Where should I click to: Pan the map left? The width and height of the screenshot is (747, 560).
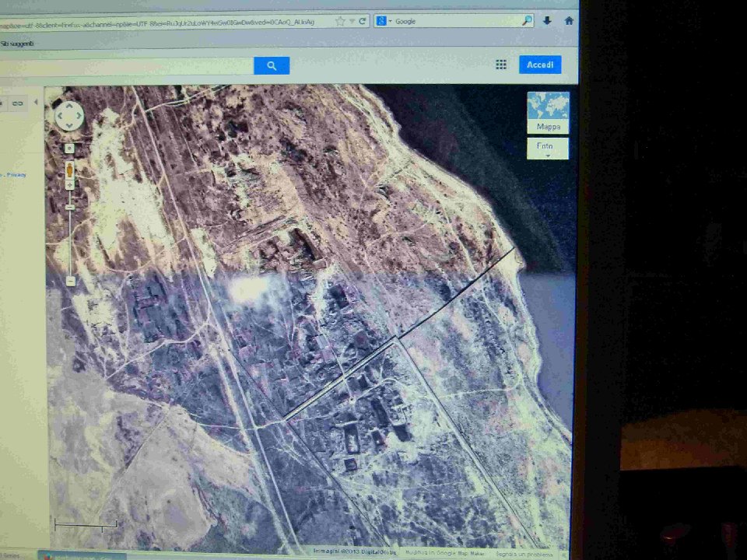(x=60, y=116)
